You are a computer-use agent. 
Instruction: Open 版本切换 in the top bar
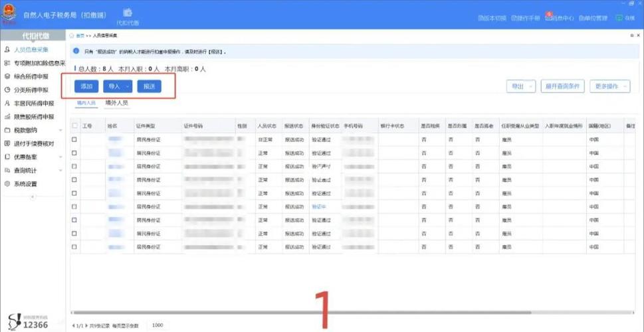click(492, 19)
